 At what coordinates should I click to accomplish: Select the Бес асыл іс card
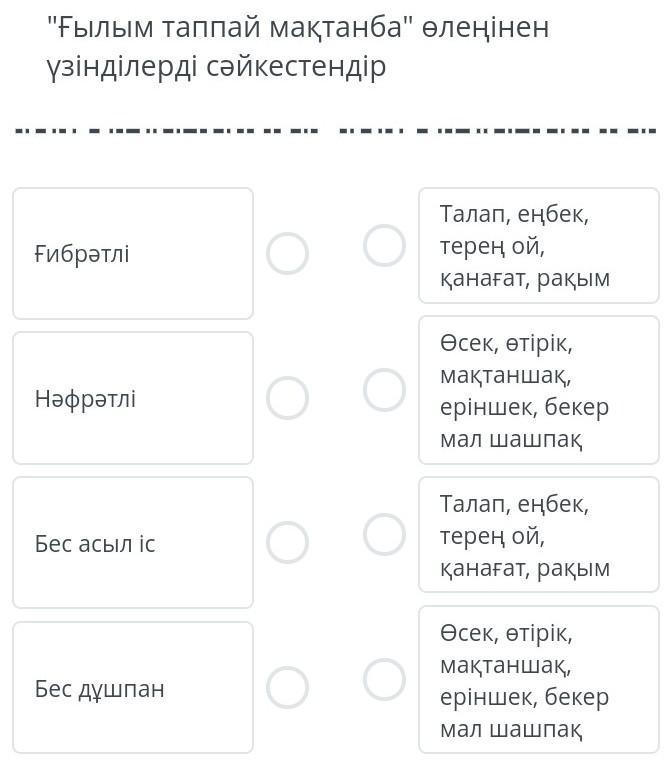coord(132,543)
